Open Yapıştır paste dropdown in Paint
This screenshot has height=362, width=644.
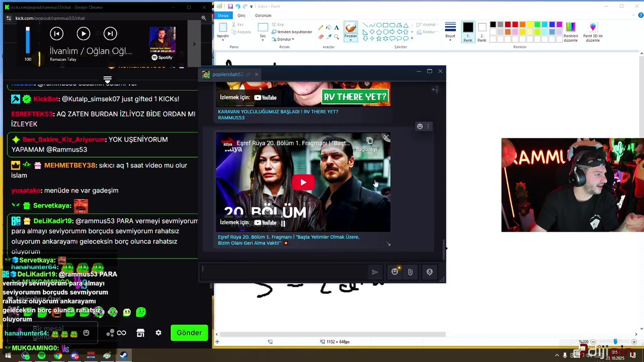coord(222,40)
